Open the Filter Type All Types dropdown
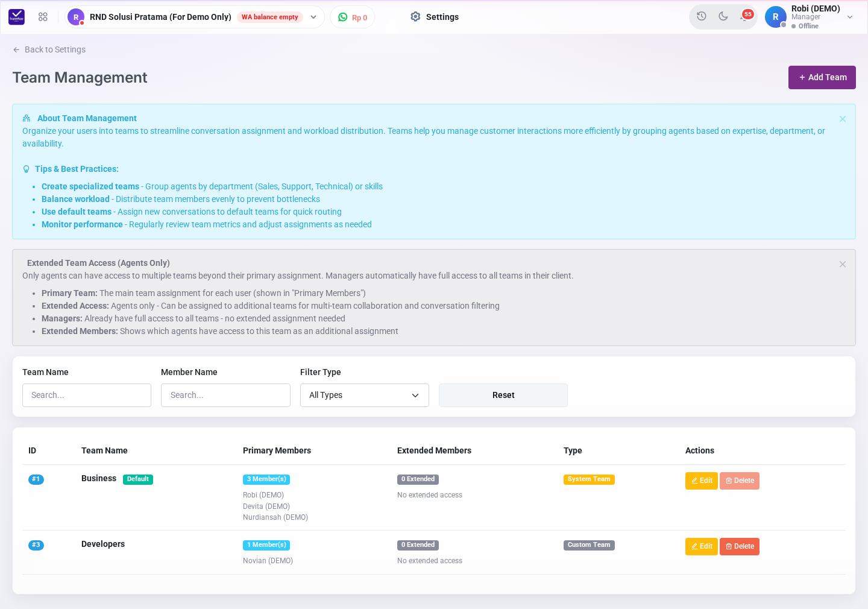 [365, 395]
